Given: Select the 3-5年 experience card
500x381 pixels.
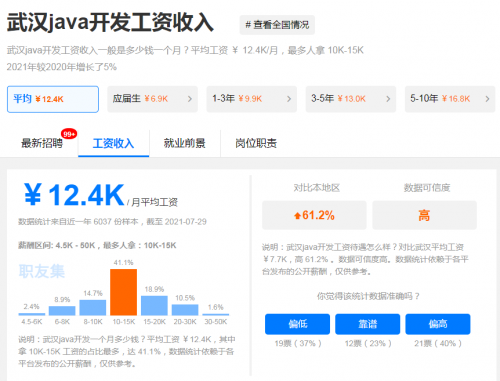Looking at the screenshot, I should click(x=351, y=99).
